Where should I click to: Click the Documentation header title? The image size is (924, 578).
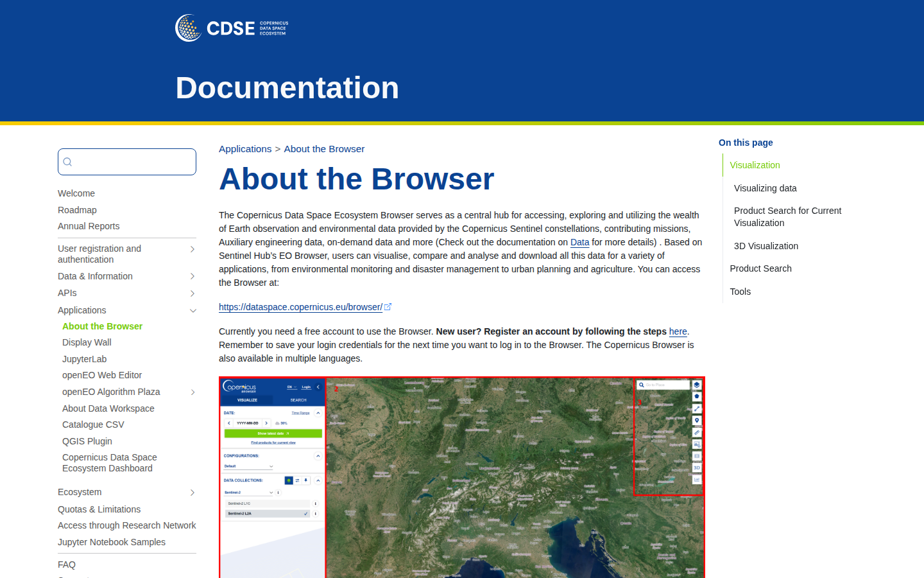pos(287,87)
